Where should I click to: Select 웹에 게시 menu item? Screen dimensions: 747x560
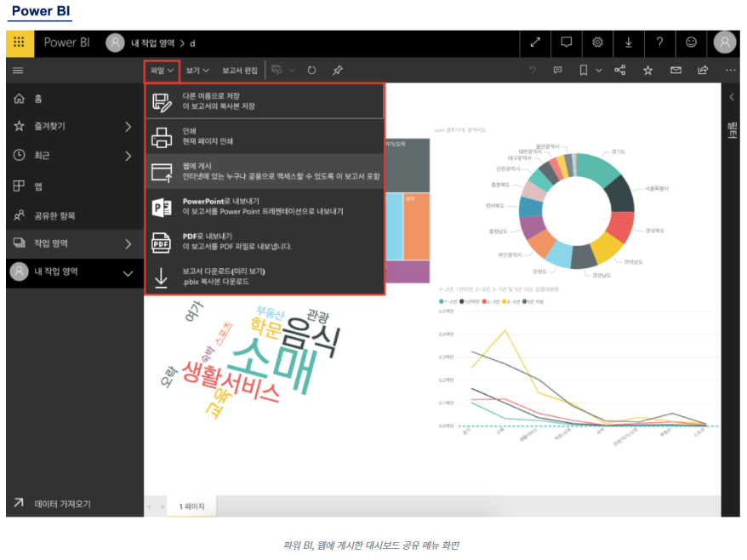tap(265, 171)
